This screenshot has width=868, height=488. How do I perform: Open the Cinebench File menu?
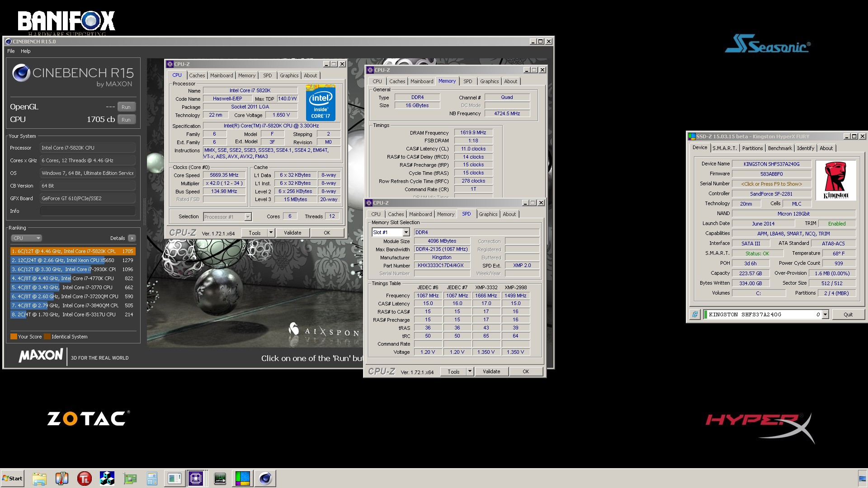click(11, 51)
